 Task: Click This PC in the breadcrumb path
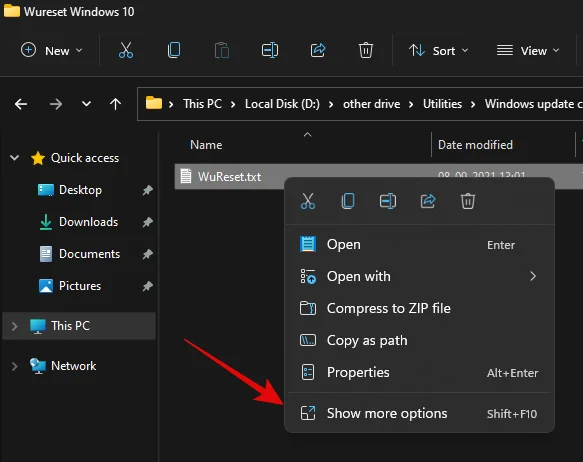pyautogui.click(x=202, y=104)
